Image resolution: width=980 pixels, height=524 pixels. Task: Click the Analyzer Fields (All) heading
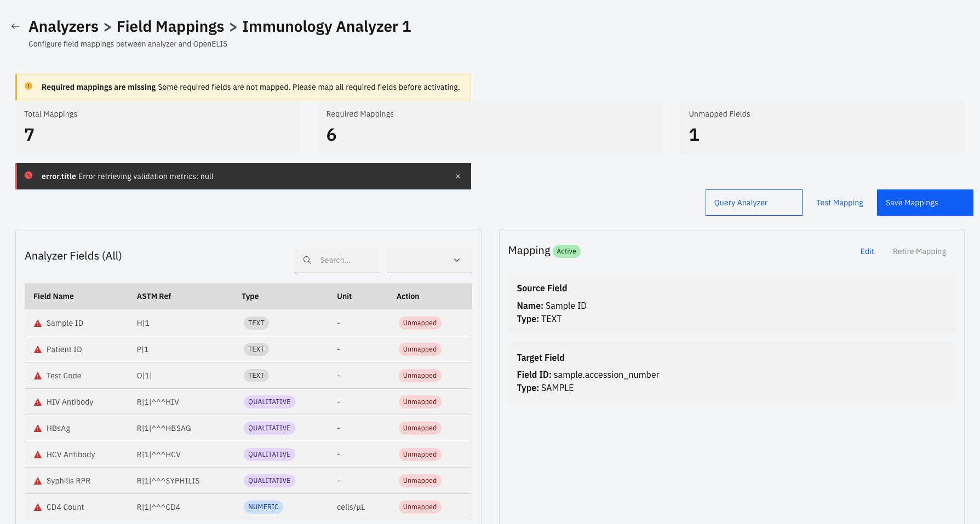coord(73,256)
